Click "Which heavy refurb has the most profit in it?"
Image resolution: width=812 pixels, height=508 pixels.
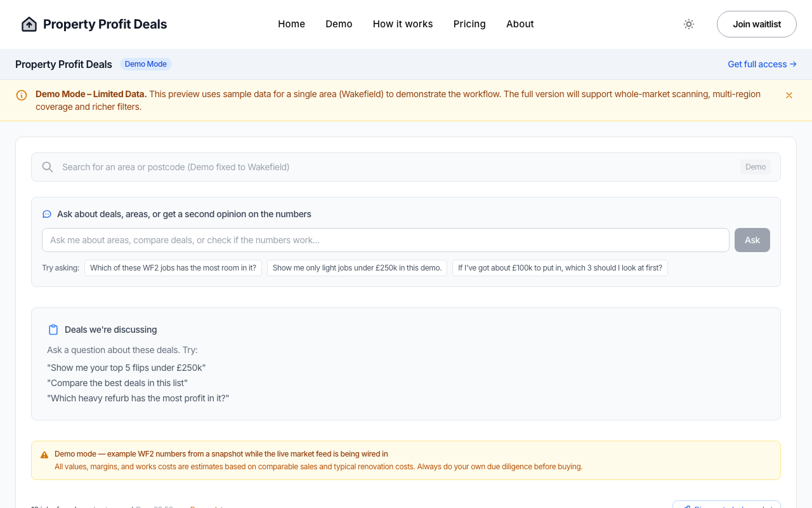[138, 398]
